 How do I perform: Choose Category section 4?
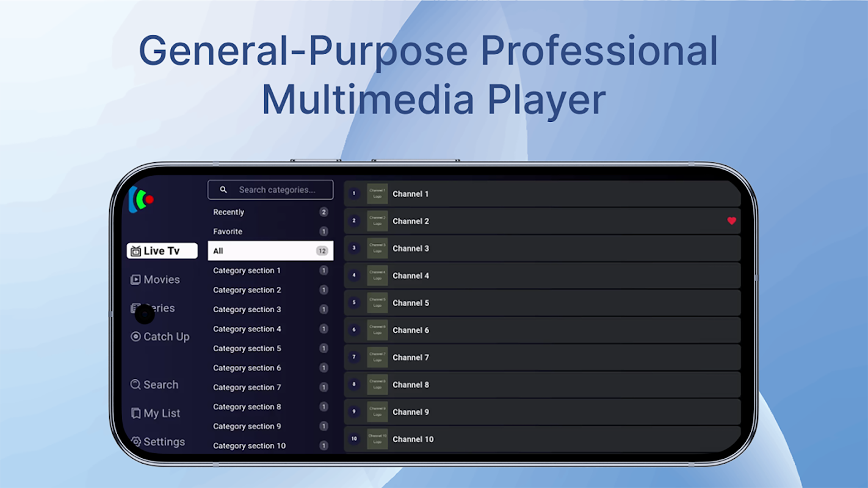270,329
